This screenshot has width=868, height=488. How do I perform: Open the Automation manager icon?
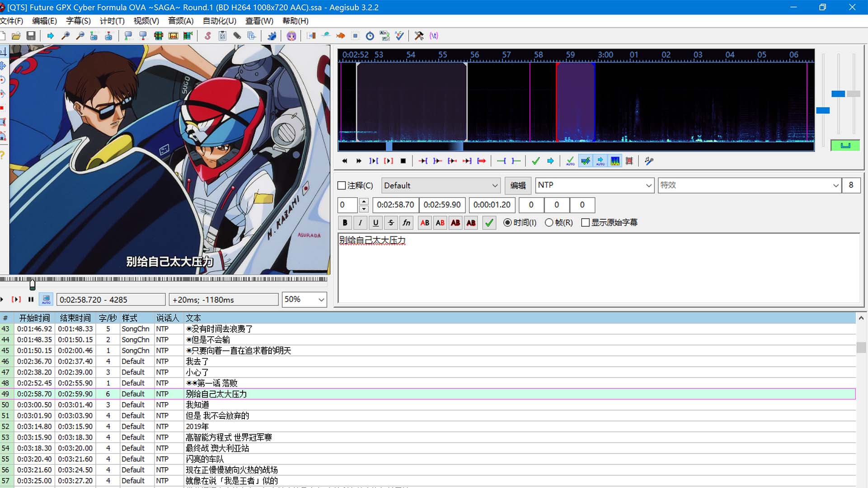click(272, 36)
